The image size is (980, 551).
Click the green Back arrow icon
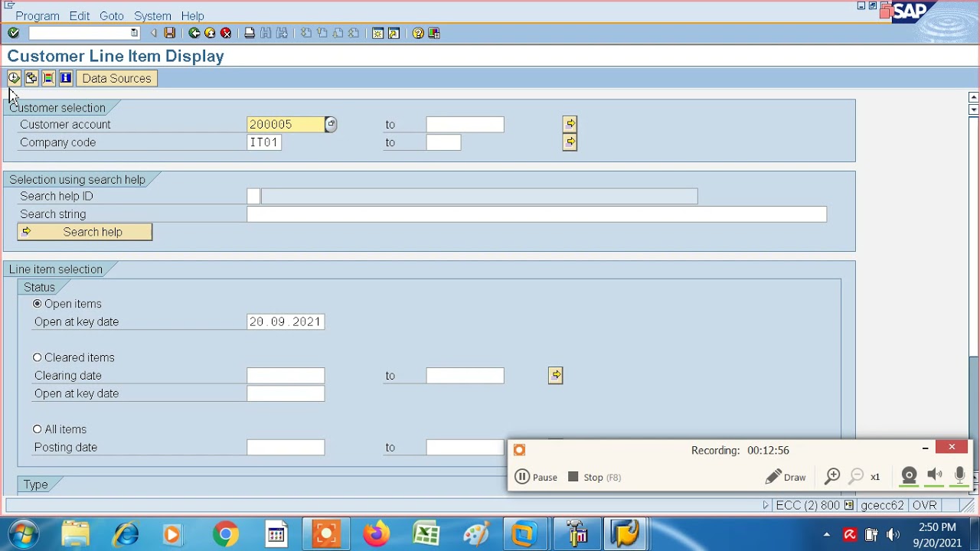click(x=194, y=33)
